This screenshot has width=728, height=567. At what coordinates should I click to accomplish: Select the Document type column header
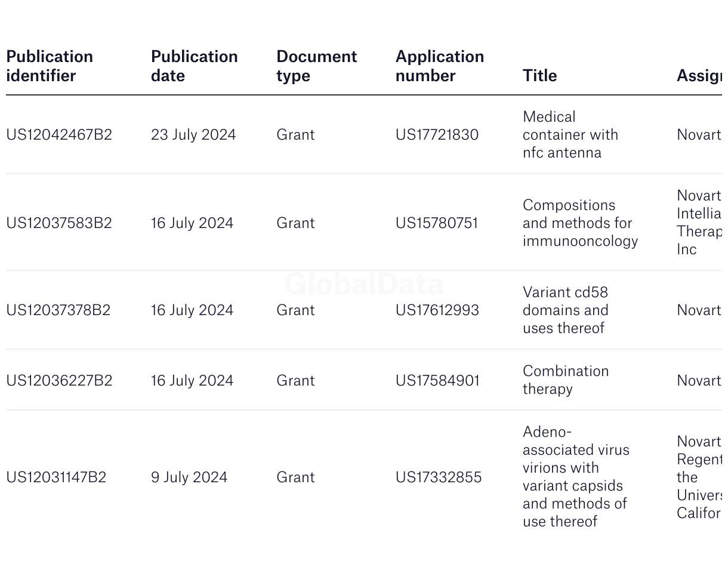[x=316, y=66]
